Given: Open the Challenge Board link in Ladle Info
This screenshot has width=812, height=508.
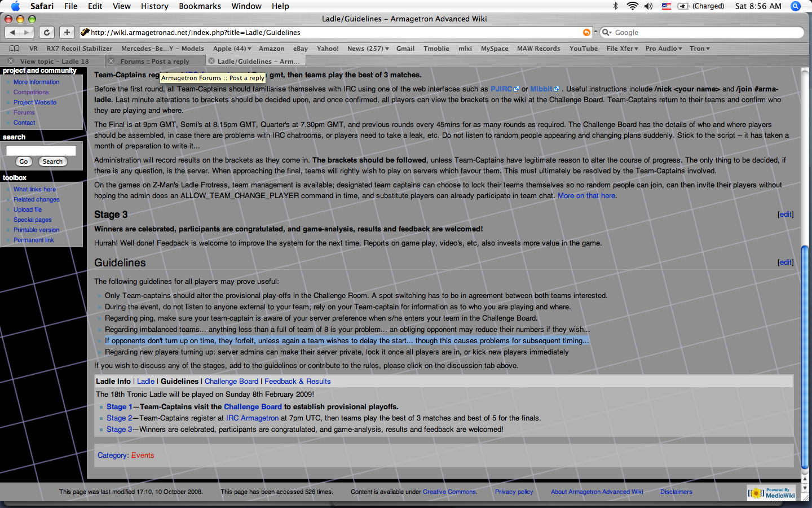Looking at the screenshot, I should [231, 382].
